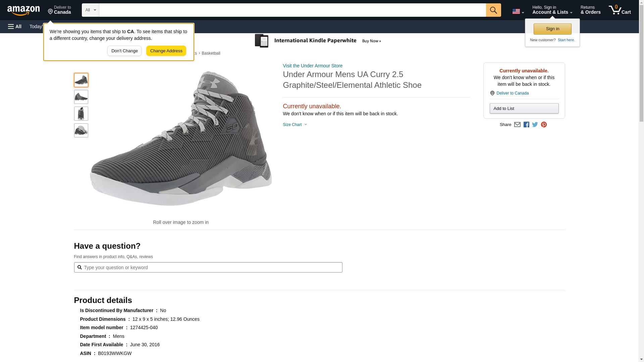The width and height of the screenshot is (644, 362).
Task: Open the All hamburger menu
Action: click(15, 26)
